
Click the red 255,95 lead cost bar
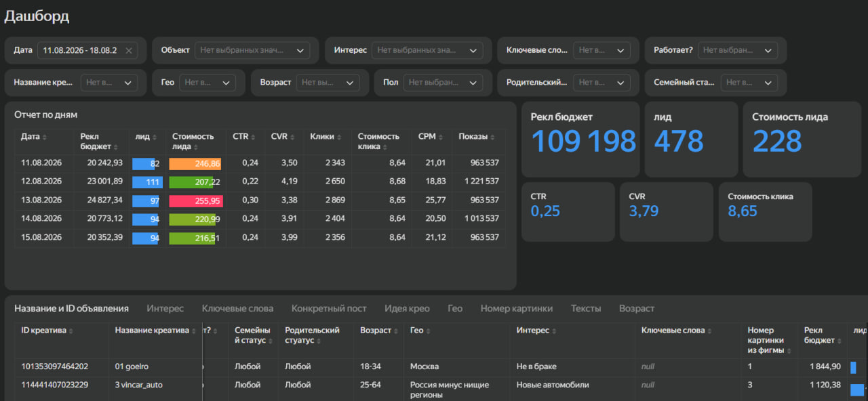point(195,201)
